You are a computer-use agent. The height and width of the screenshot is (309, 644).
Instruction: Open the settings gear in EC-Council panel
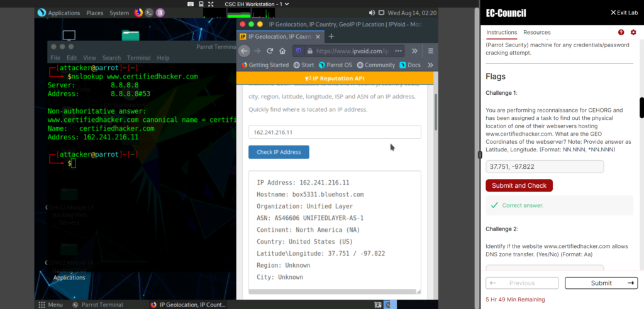633,33
